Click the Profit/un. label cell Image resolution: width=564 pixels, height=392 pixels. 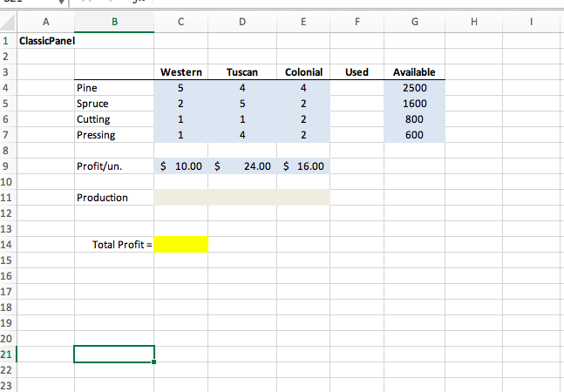114,166
